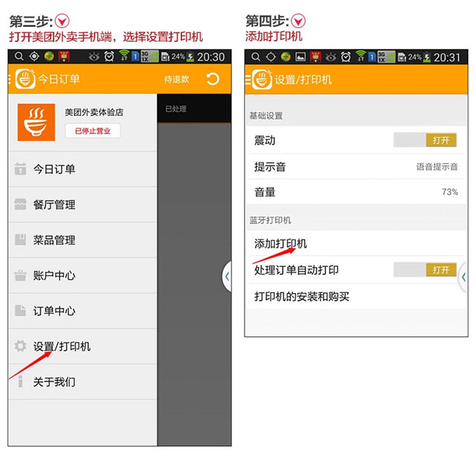Tap the orange store avatar of 美团外卖体验店

tap(36, 122)
